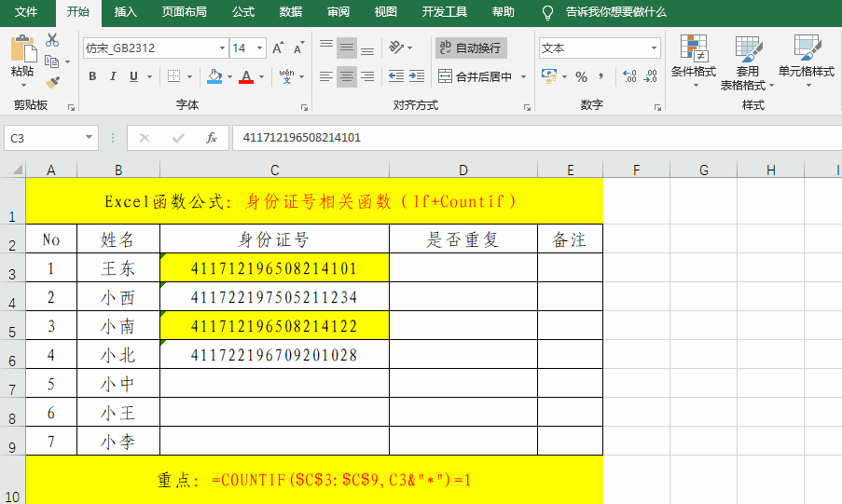Select the cell containing 小南
The height and width of the screenshot is (504, 842).
point(118,326)
